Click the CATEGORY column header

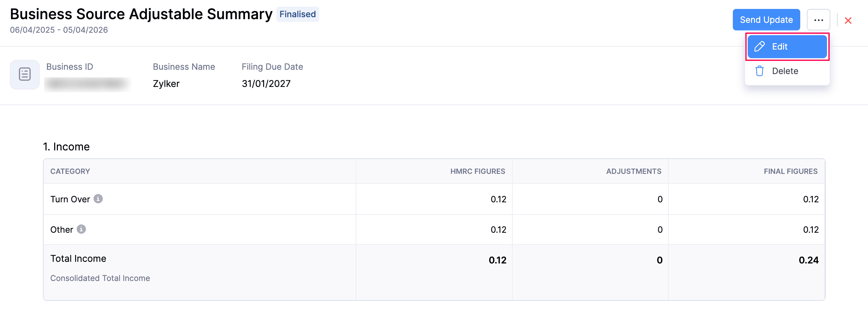tap(70, 171)
